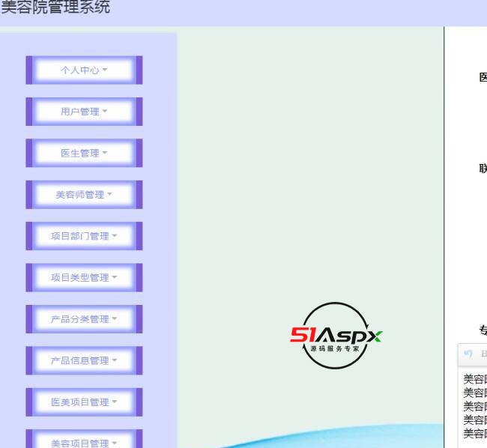The width and height of the screenshot is (487, 448).
Task: Expand the arrow next to 医美项目管理
Action: pos(115,402)
